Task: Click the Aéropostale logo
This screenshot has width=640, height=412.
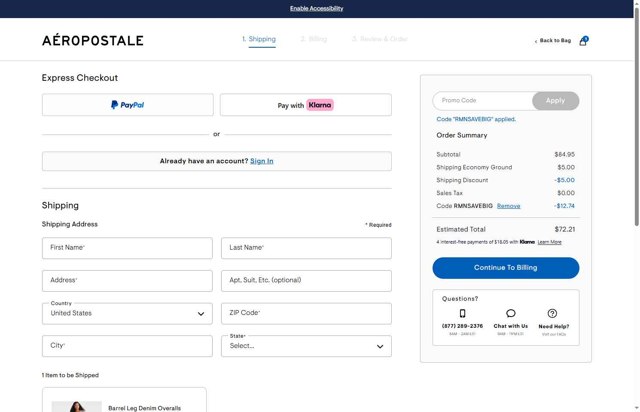Action: pyautogui.click(x=93, y=40)
